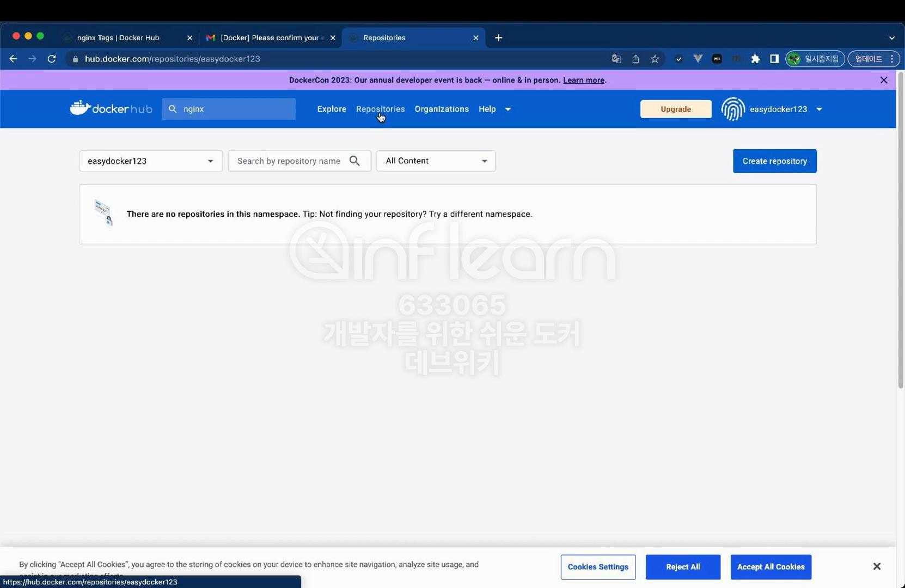This screenshot has width=905, height=588.
Task: Expand the tab list chevron at top right
Action: (892, 38)
